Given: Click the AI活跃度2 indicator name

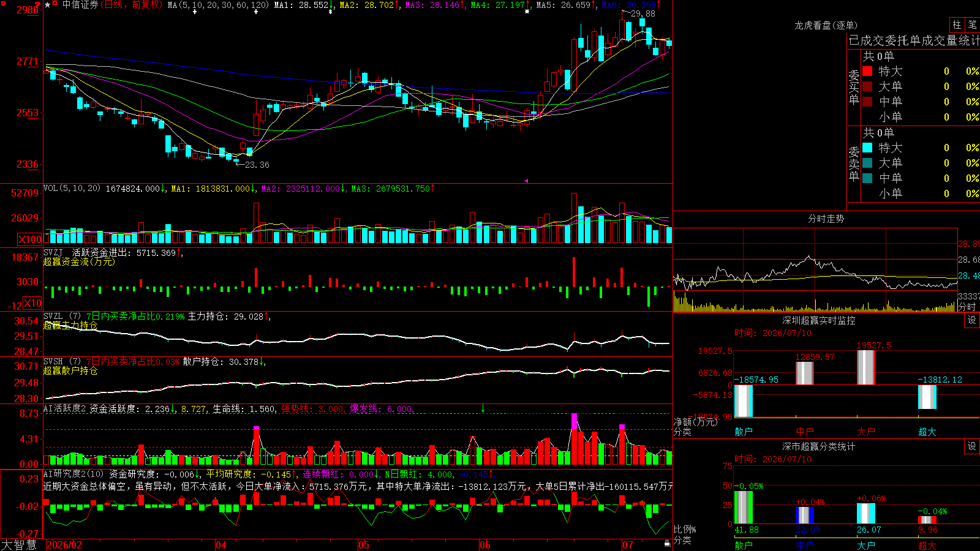Looking at the screenshot, I should click(x=64, y=408).
